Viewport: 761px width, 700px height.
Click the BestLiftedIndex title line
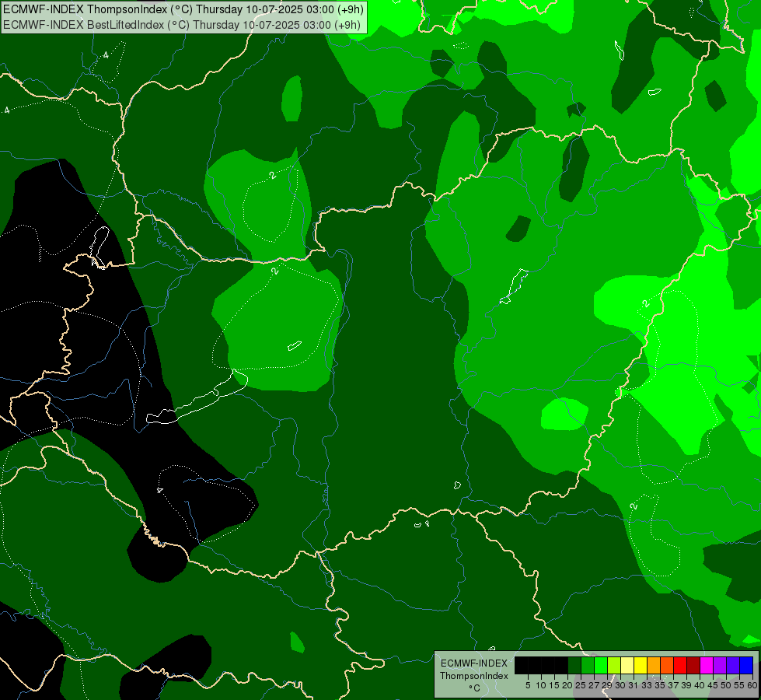[182, 25]
